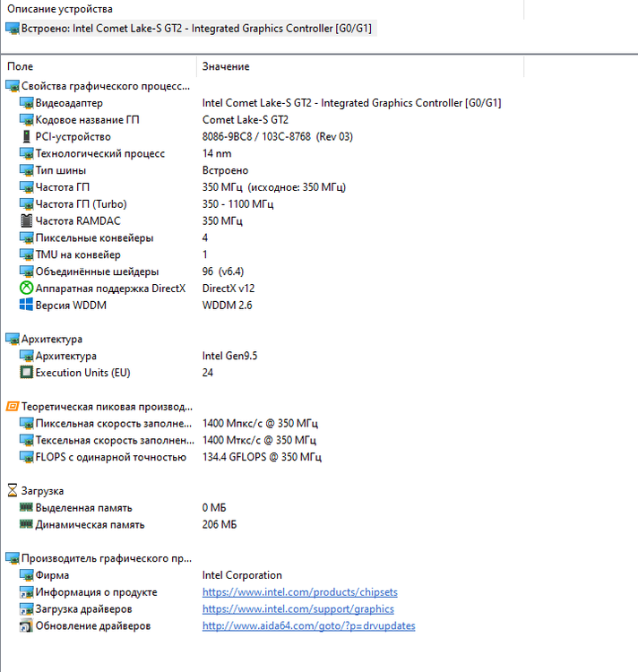The height and width of the screenshot is (672, 638).
Task: Click the hourglass icon next to Загрузка
Action: click(x=13, y=491)
